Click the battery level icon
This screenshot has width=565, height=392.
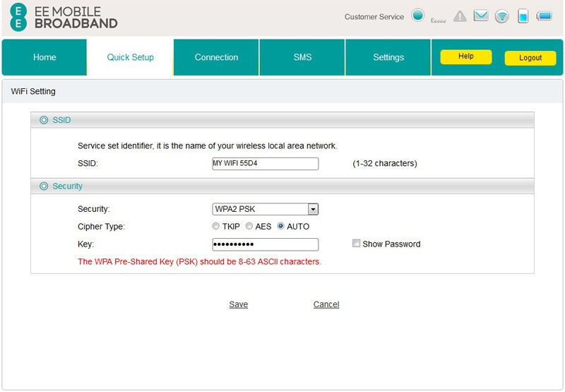pyautogui.click(x=544, y=16)
